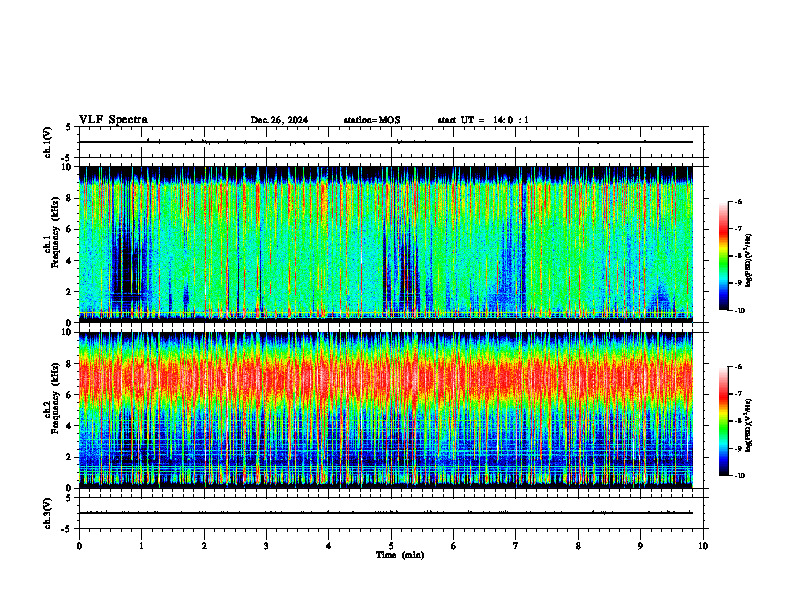
Task: Click the time axis tick label "1"
Action: pyautogui.click(x=141, y=546)
